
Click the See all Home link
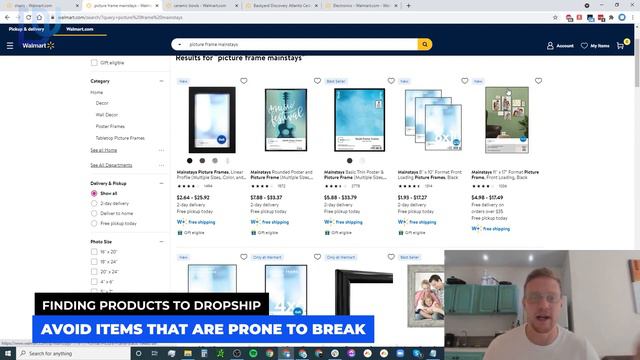click(x=104, y=150)
